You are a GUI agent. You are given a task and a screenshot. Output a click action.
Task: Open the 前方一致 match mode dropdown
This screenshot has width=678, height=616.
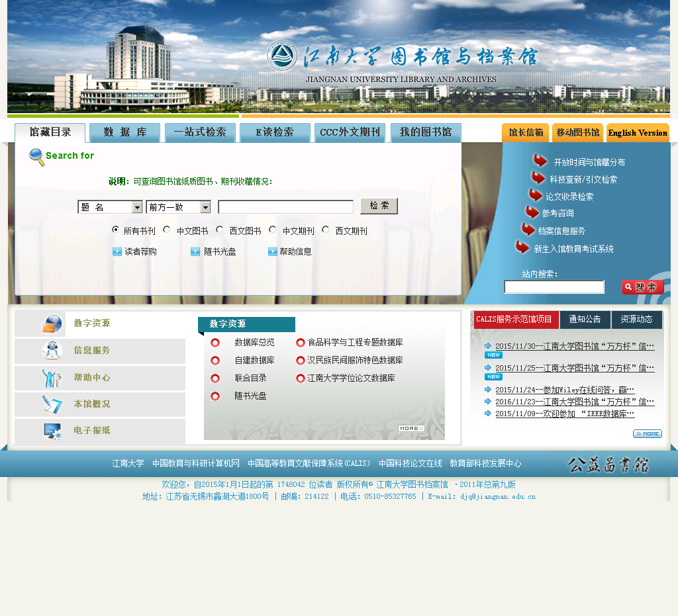pyautogui.click(x=178, y=207)
